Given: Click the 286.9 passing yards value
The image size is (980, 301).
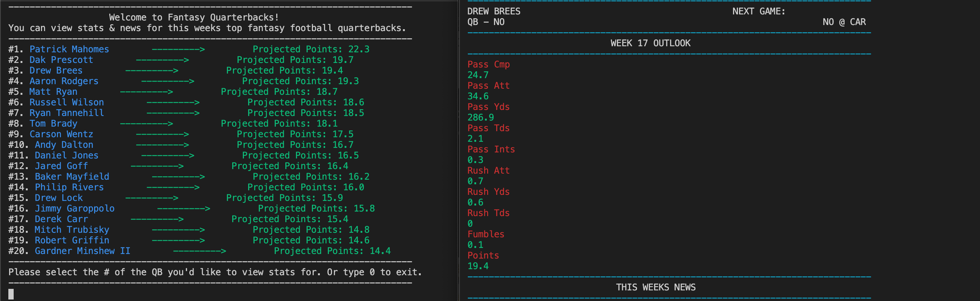Looking at the screenshot, I should coord(480,118).
